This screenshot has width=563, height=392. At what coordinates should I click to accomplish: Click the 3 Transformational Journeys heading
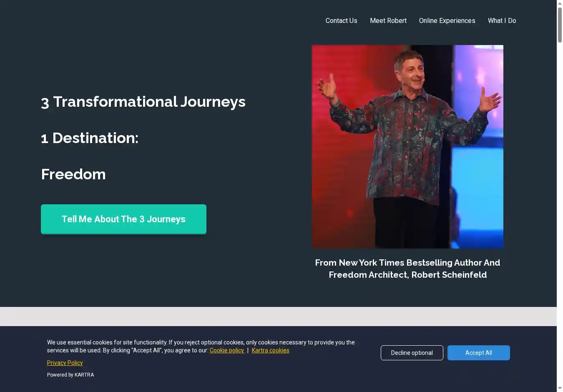tap(143, 102)
